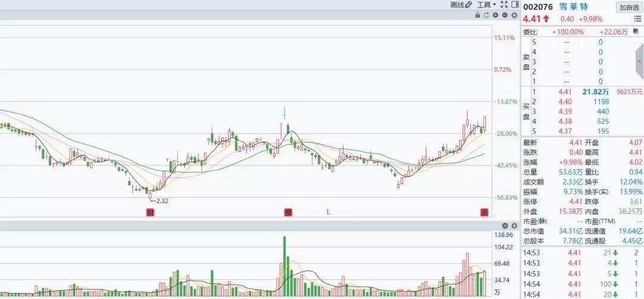This screenshot has height=299, width=644.
Task: Click the 14:54 trade row with volume 20
Action: pyautogui.click(x=582, y=294)
